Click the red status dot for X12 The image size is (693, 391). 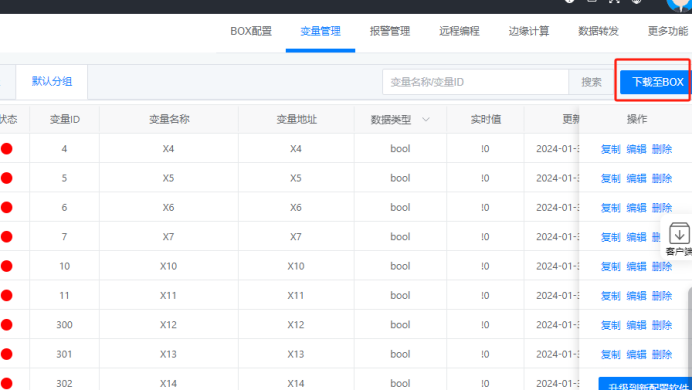point(7,325)
